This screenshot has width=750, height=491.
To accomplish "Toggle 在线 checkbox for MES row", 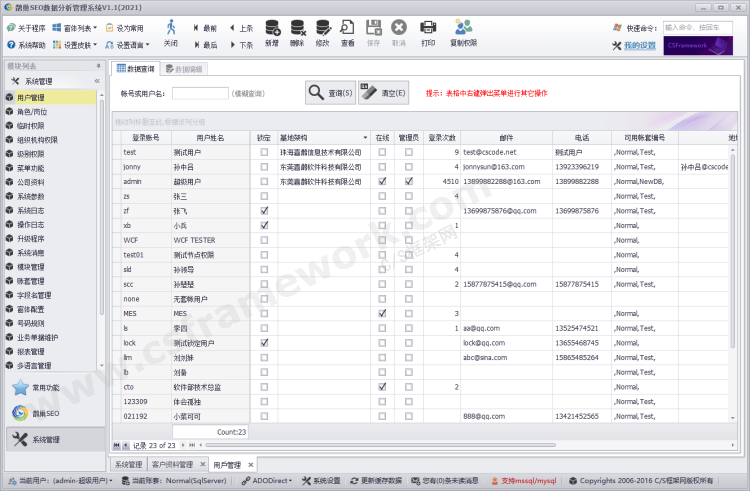I will tap(382, 314).
